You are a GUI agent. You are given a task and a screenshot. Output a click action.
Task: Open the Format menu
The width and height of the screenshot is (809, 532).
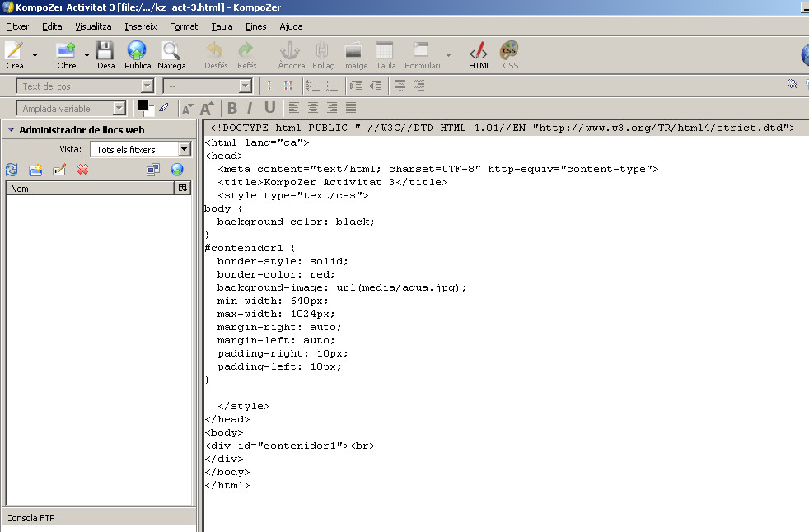click(184, 26)
